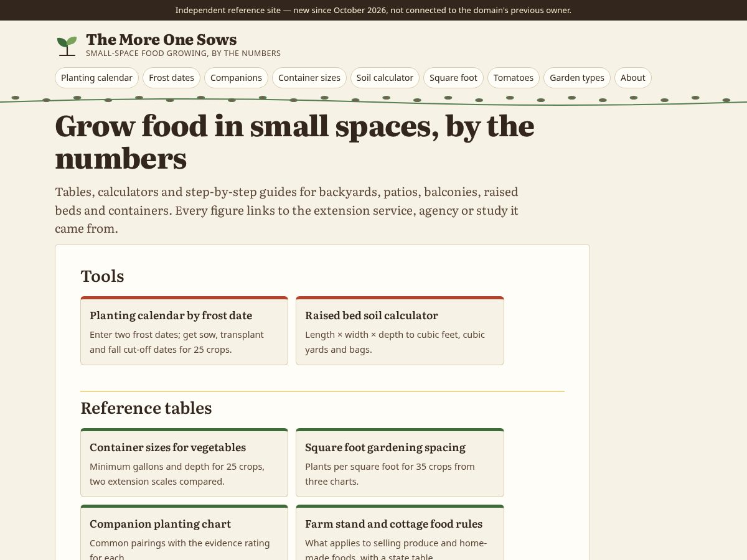Open the About page
This screenshot has height=560, width=747.
point(633,78)
